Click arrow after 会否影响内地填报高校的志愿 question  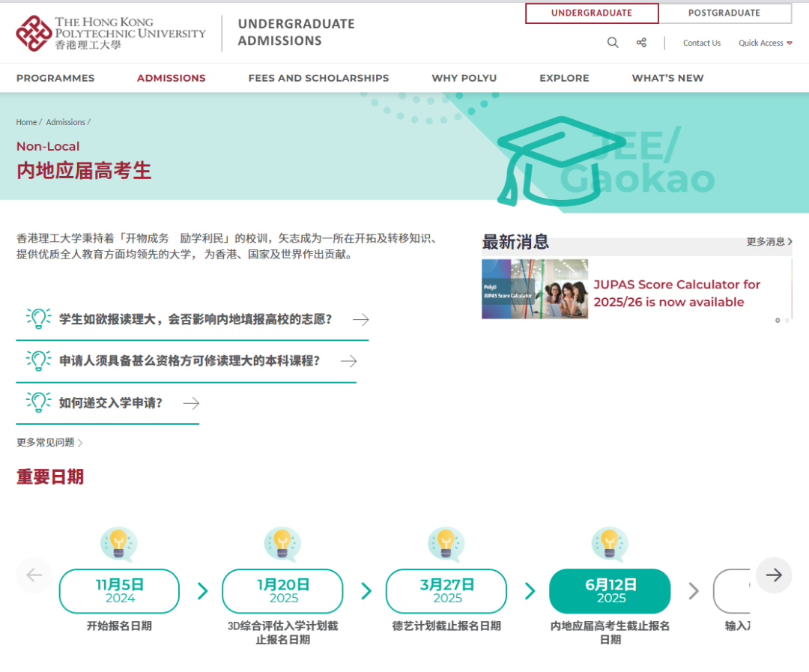click(x=360, y=319)
